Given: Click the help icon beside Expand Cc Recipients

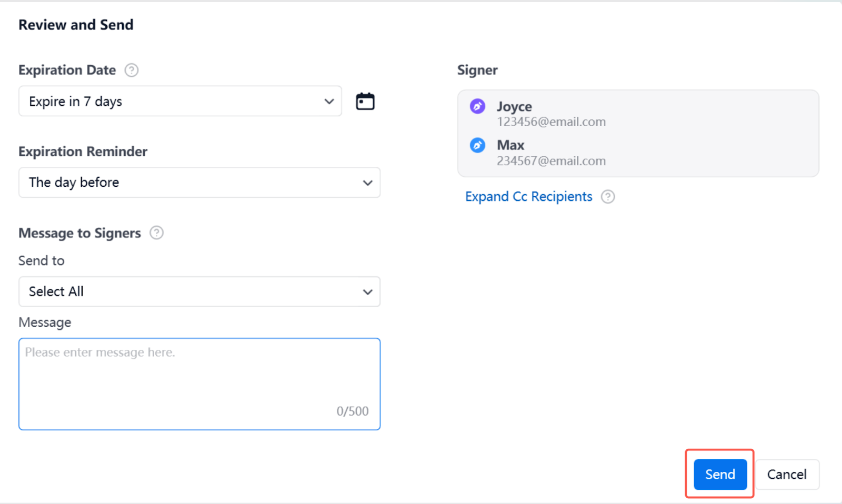Looking at the screenshot, I should click(x=608, y=197).
